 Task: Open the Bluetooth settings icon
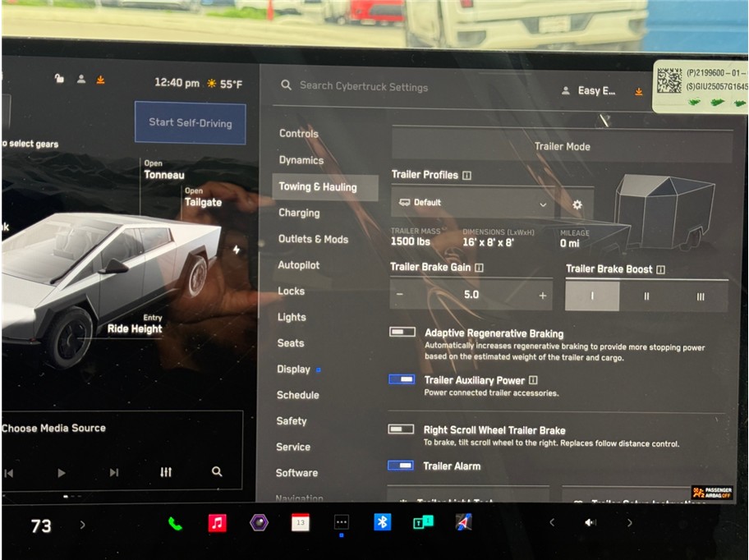382,522
